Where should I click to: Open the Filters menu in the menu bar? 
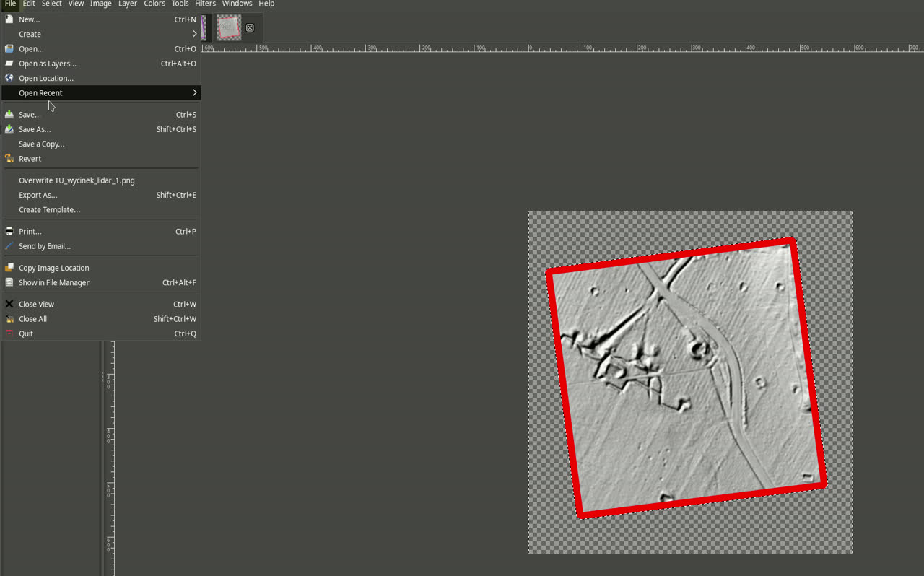(x=205, y=4)
